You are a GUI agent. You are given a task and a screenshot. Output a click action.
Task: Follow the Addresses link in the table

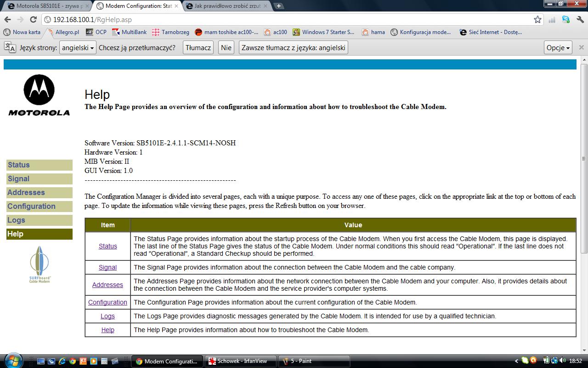click(107, 285)
